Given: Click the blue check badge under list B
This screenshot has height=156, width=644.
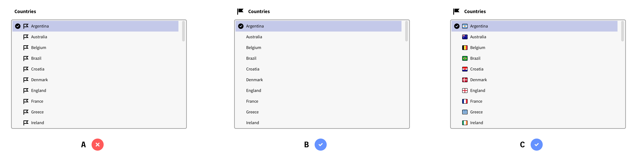Looking at the screenshot, I should (320, 145).
